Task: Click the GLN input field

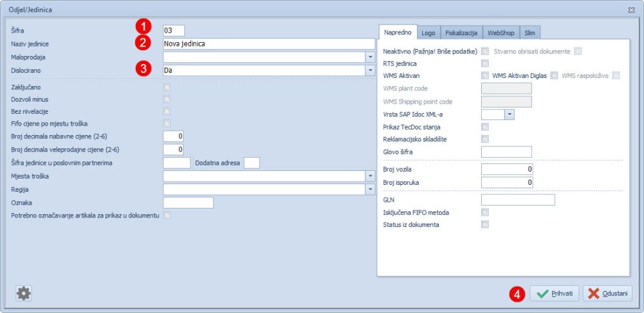Action: tap(518, 200)
